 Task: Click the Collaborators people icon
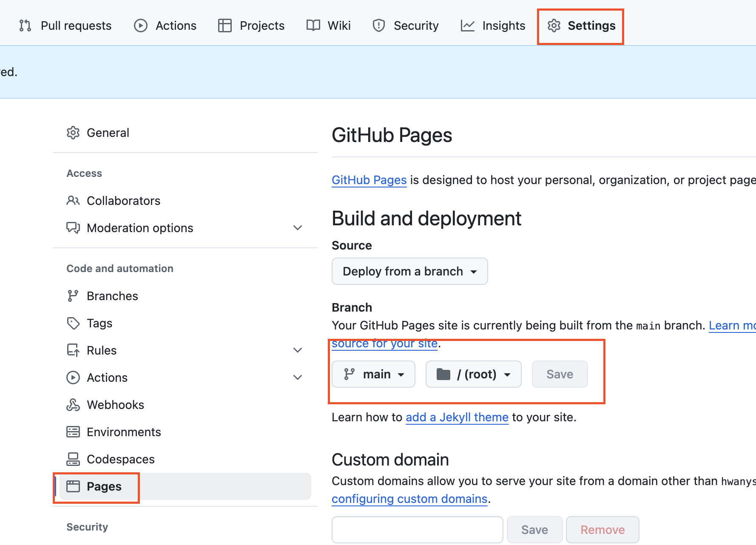tap(73, 201)
